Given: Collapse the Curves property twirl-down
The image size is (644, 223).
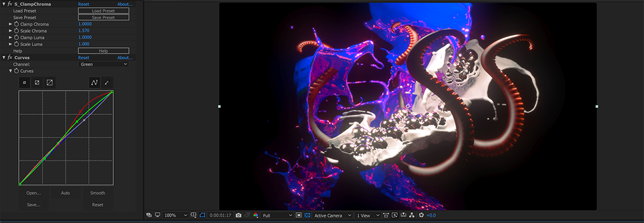Looking at the screenshot, I should click(x=11, y=71).
